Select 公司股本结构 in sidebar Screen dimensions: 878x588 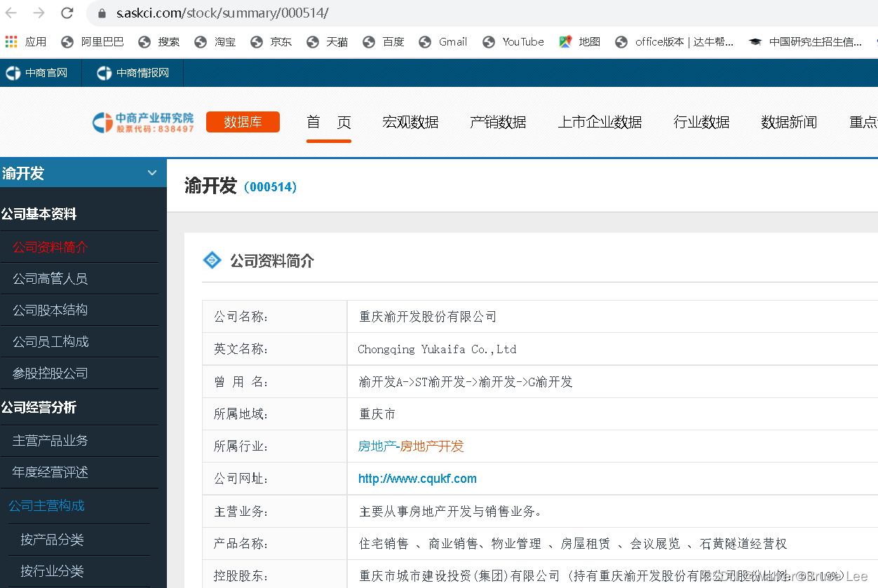pyautogui.click(x=50, y=310)
